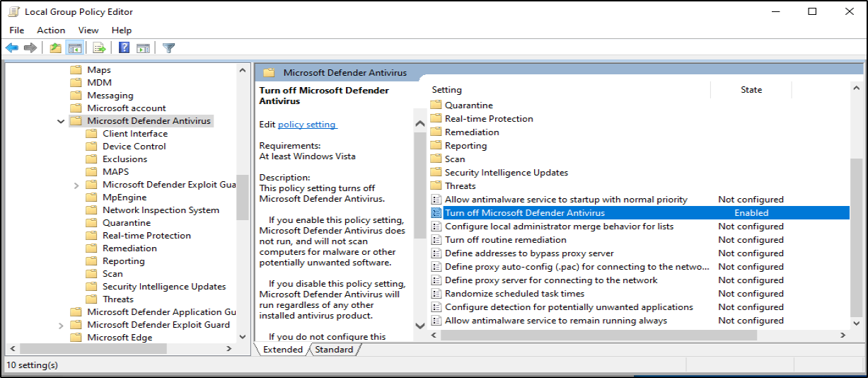
Task: Click the Quarantine folder icon in the settings list
Action: [x=436, y=105]
